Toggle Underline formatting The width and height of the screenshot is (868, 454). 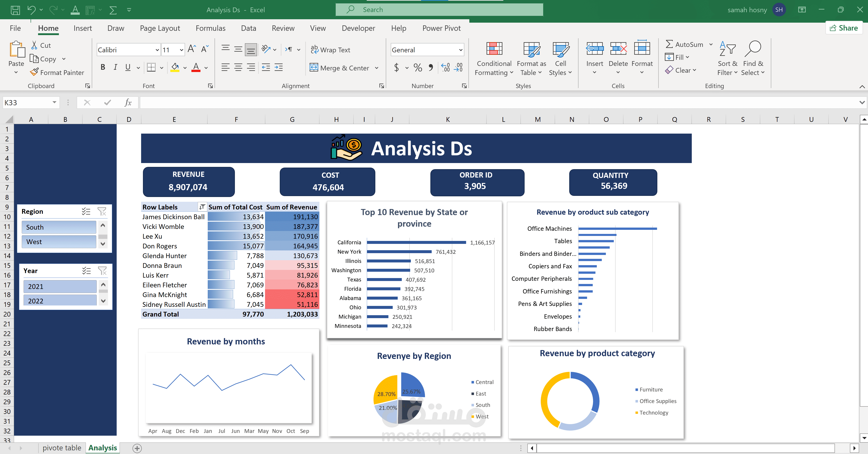pyautogui.click(x=128, y=67)
